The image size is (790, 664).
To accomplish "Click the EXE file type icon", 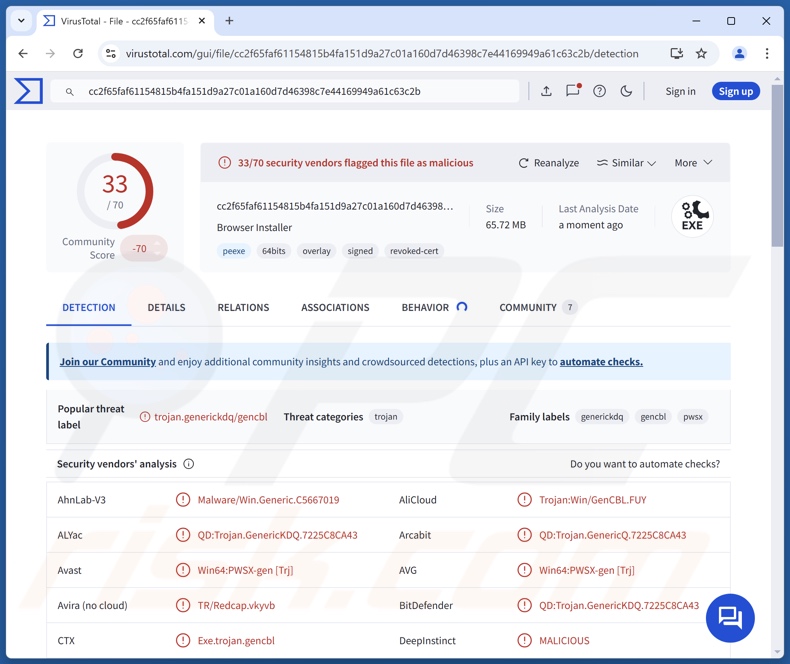I will pyautogui.click(x=692, y=216).
